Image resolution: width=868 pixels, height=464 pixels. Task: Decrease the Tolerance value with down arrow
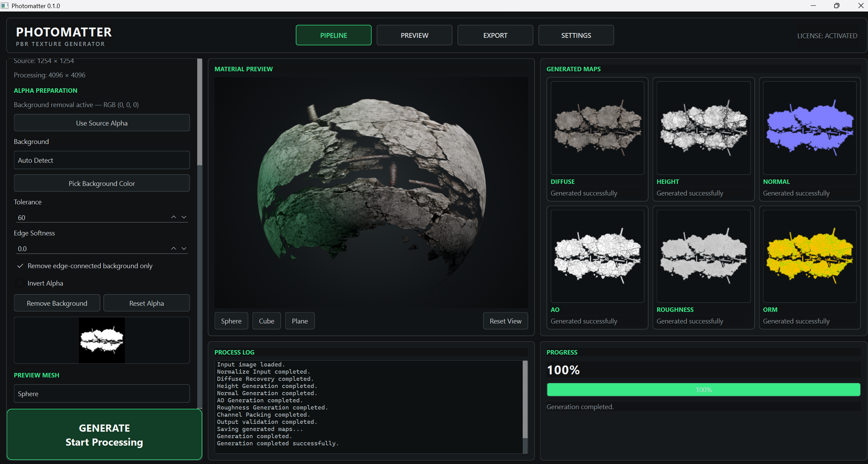coord(184,217)
